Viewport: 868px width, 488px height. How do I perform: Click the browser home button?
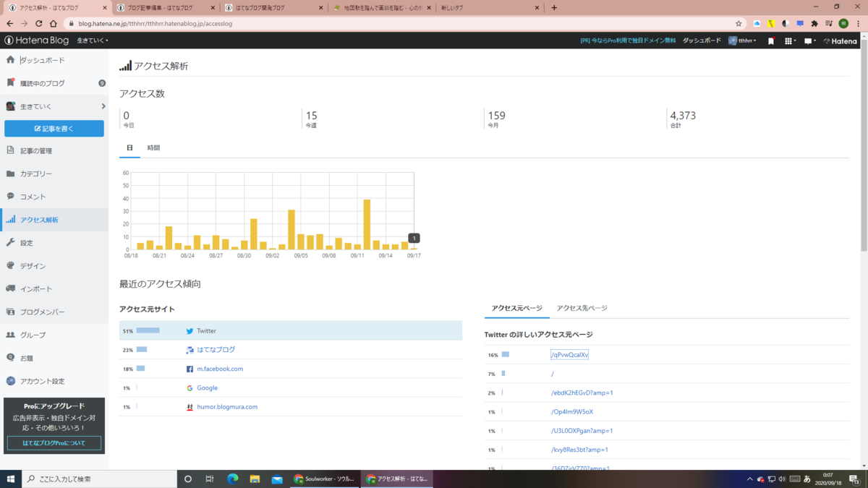pyautogui.click(x=54, y=23)
